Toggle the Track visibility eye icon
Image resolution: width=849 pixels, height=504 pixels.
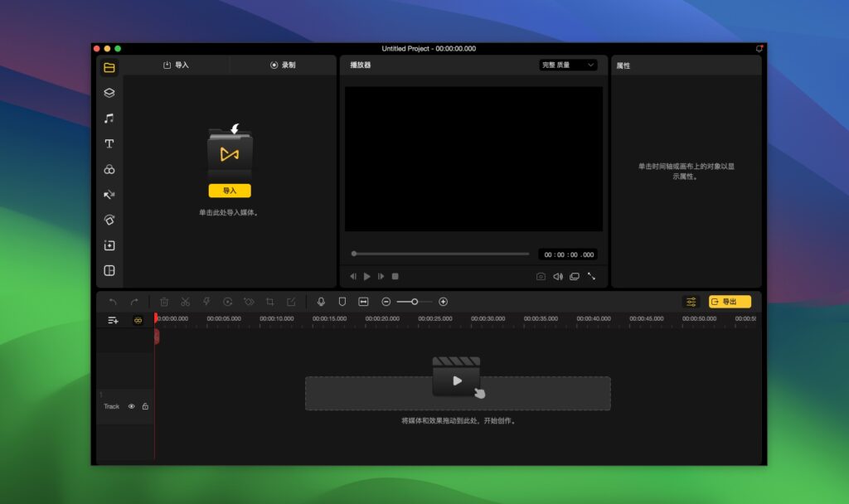point(132,406)
